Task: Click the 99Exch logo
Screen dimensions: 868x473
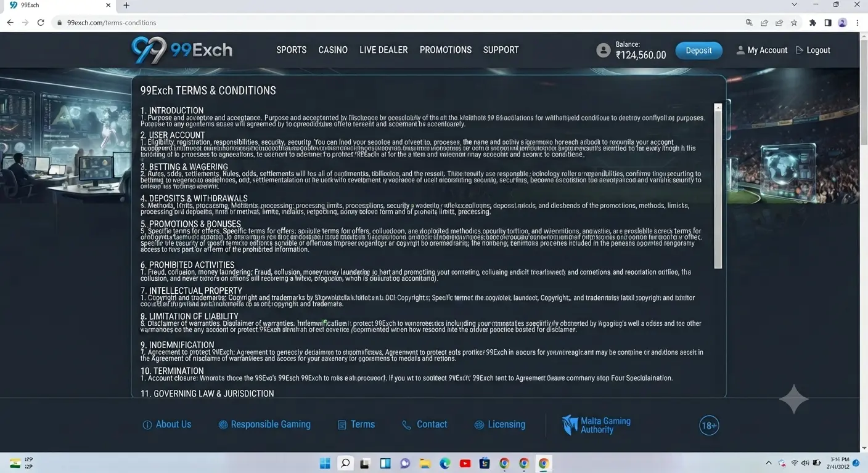Action: point(182,50)
